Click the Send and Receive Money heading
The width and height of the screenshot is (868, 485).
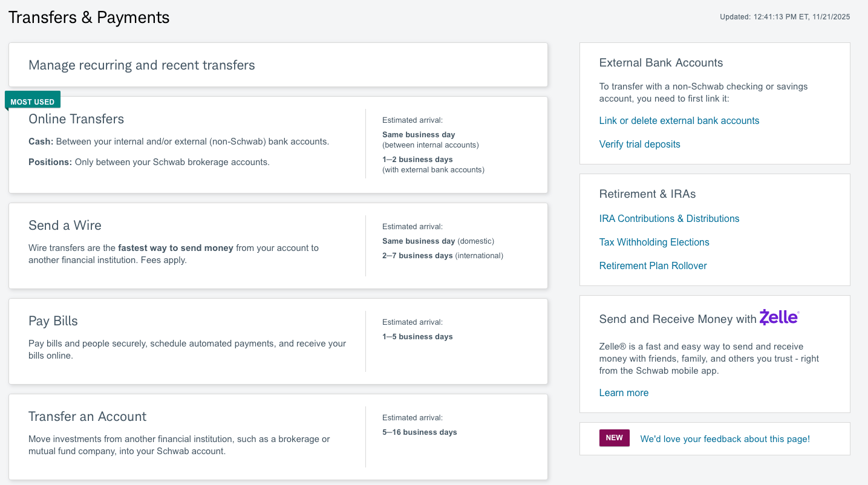tap(677, 319)
